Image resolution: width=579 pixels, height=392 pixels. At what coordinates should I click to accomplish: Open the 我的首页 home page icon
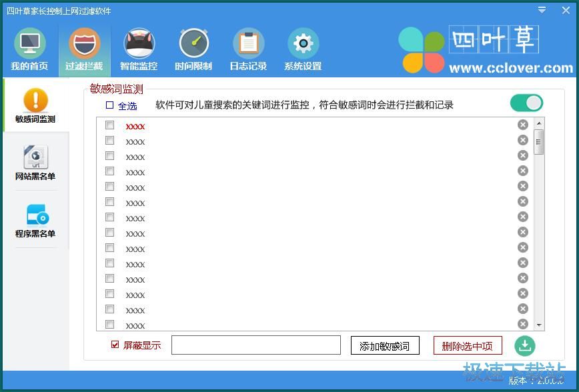[29, 44]
